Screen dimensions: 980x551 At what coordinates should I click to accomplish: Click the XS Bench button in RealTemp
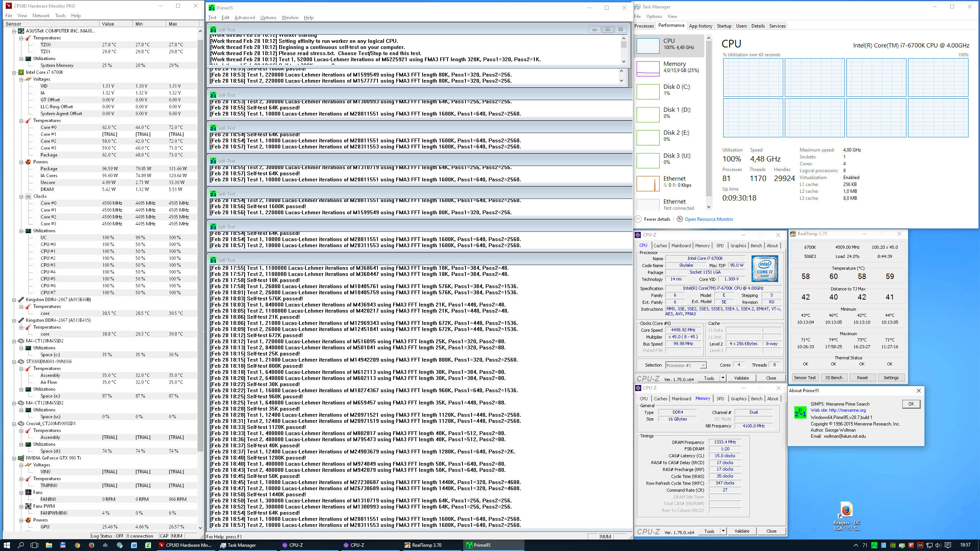tap(834, 378)
